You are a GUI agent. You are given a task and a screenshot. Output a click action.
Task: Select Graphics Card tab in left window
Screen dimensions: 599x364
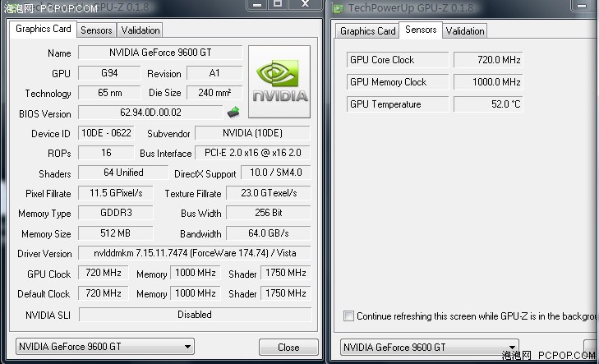44,29
